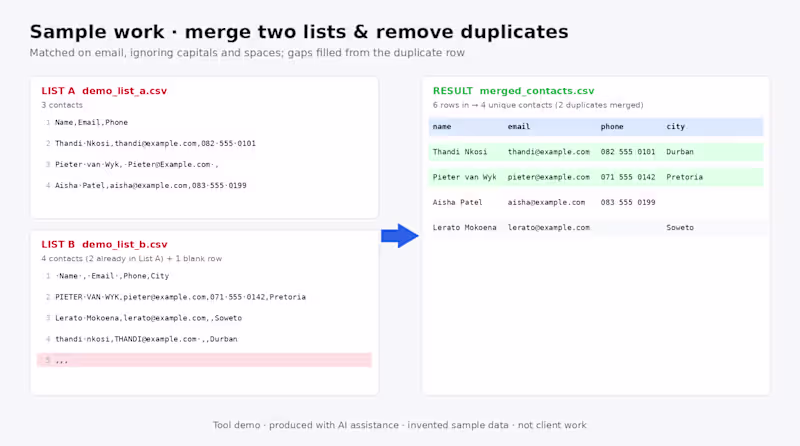
Task: Click the 'phone' column header
Action: (x=612, y=127)
